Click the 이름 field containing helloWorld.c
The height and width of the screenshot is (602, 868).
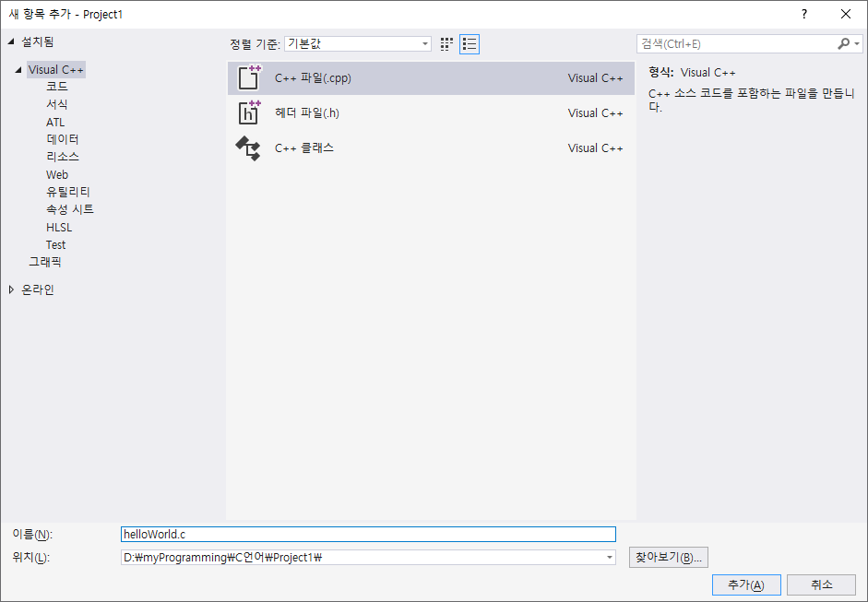(368, 534)
